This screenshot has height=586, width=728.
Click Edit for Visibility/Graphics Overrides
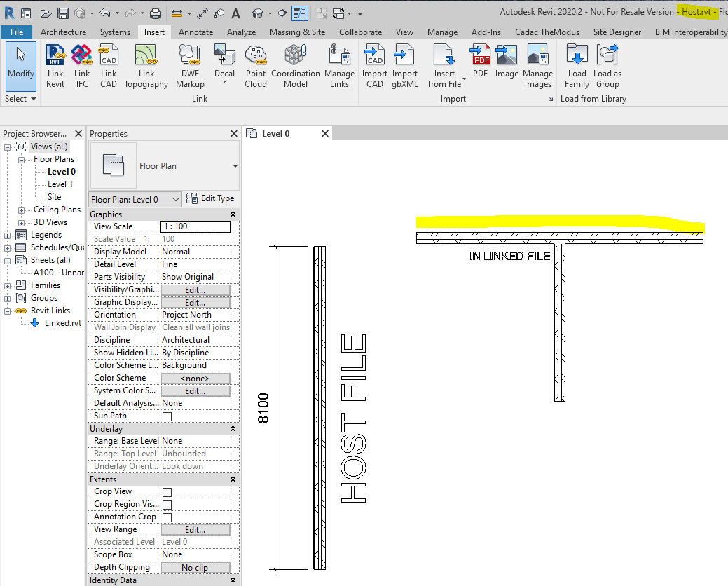(195, 289)
